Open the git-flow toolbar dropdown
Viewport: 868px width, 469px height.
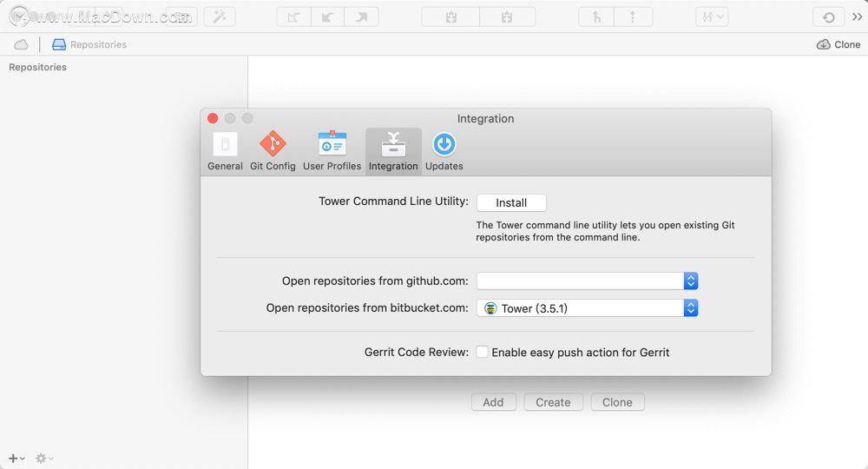[712, 17]
